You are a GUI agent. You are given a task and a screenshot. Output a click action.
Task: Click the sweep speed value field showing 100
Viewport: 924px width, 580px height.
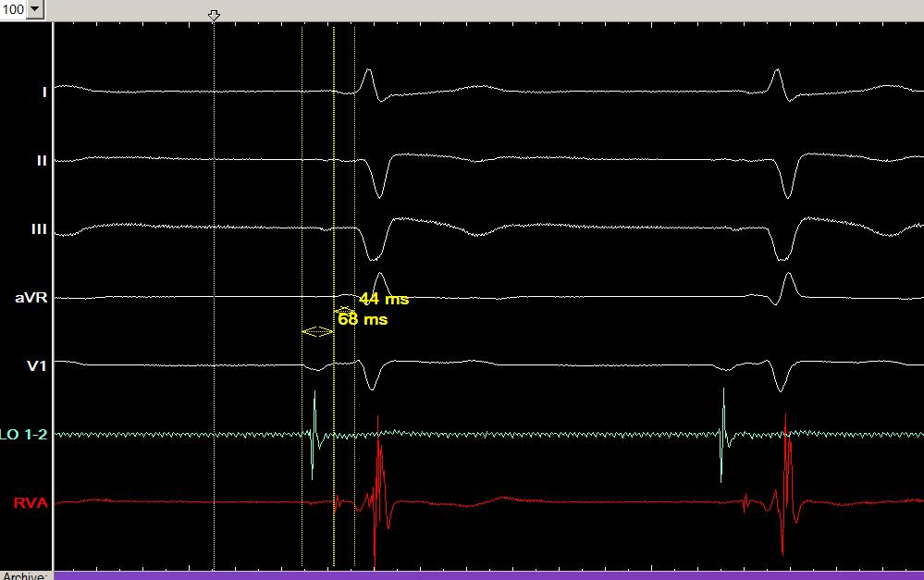click(x=13, y=9)
